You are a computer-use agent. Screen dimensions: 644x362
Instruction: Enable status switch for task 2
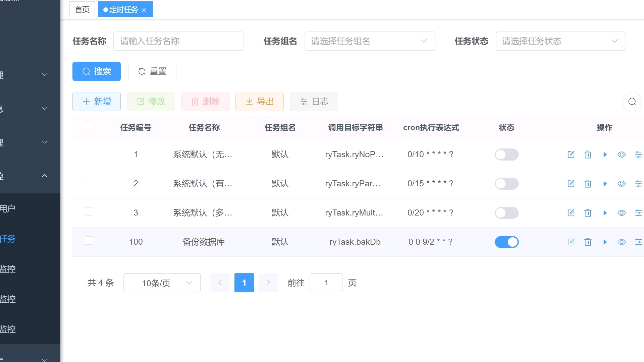tap(506, 184)
